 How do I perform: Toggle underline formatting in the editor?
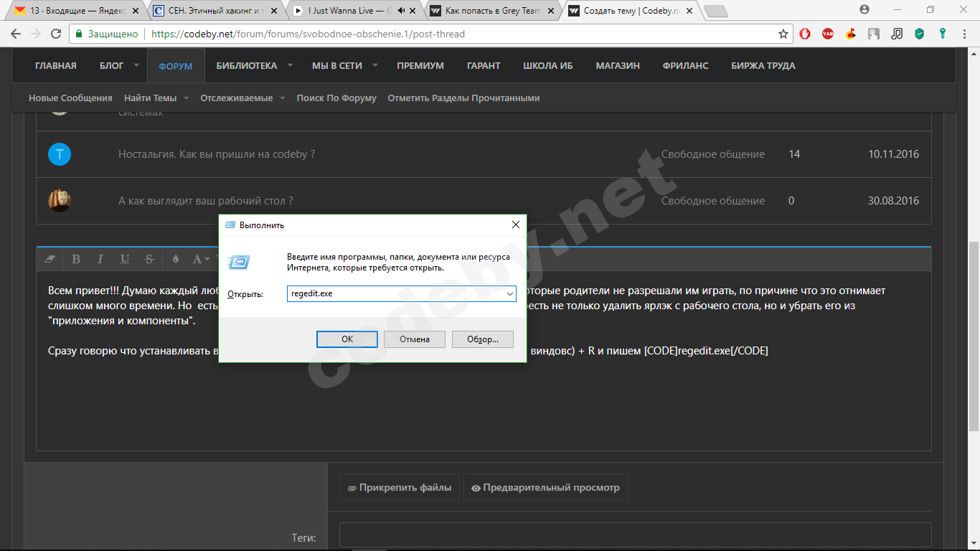tap(125, 259)
